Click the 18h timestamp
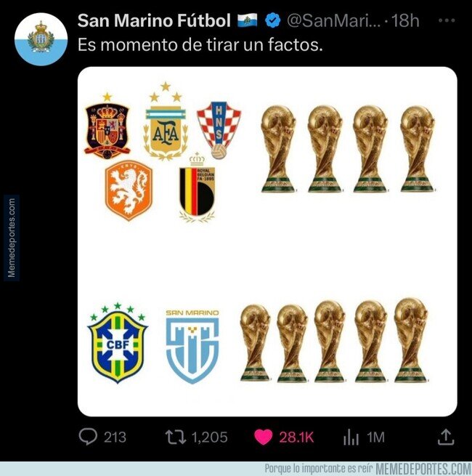The height and width of the screenshot is (476, 472). [405, 20]
